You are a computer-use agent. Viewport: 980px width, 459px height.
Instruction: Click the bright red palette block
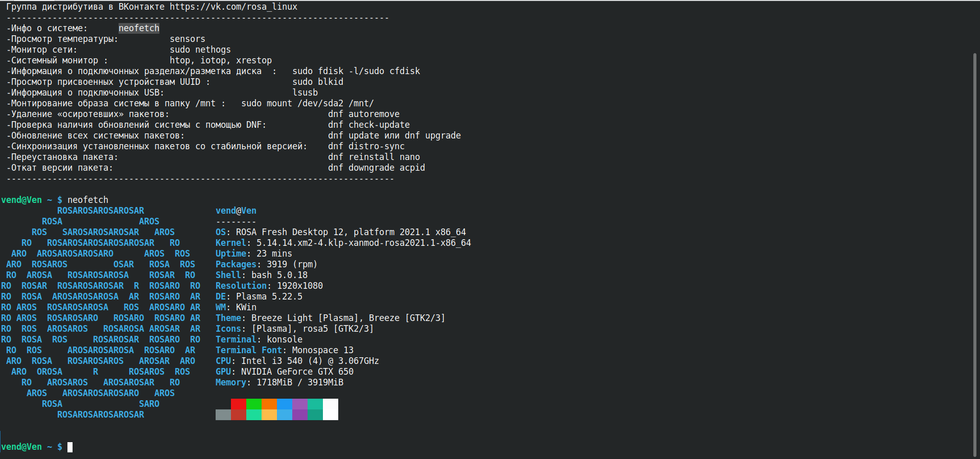tap(239, 404)
